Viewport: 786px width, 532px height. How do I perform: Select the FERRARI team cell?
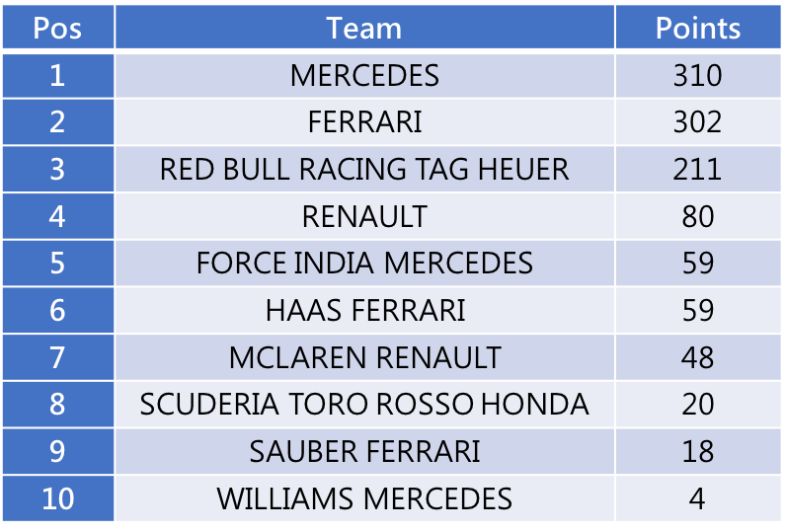[x=364, y=122]
